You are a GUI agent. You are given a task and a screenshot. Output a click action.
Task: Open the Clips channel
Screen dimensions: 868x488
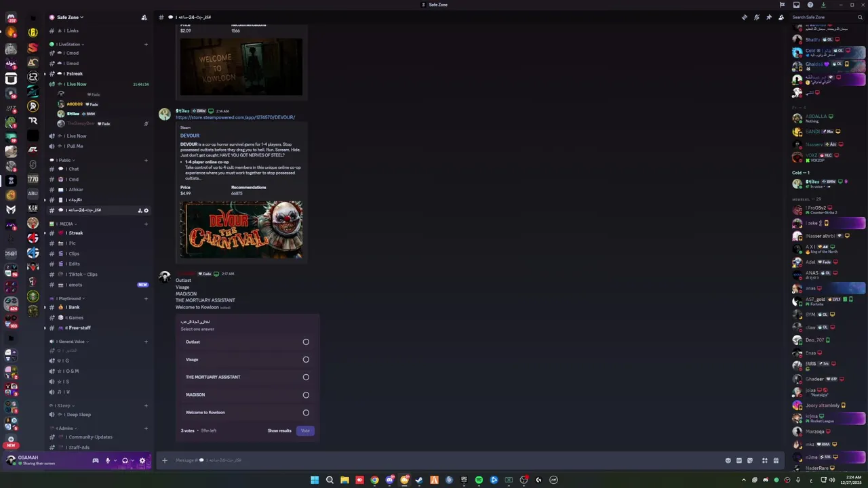[x=99, y=253]
